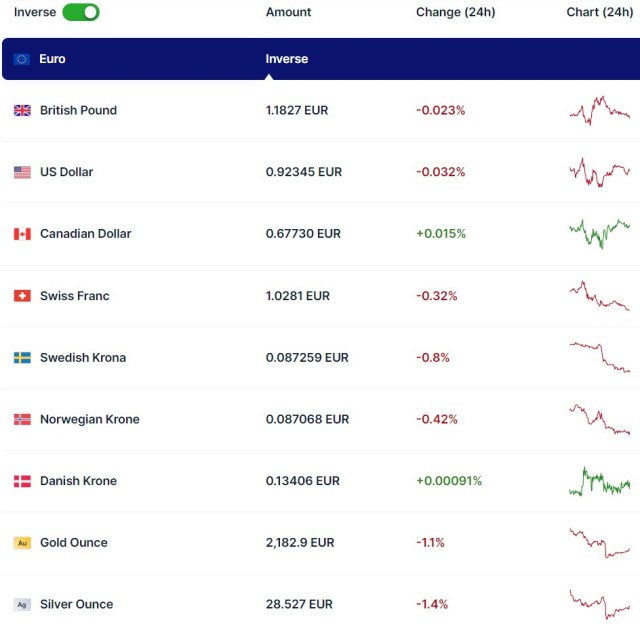Open the Canadian Dollar 24h chart
The width and height of the screenshot is (640, 624).
point(599,232)
